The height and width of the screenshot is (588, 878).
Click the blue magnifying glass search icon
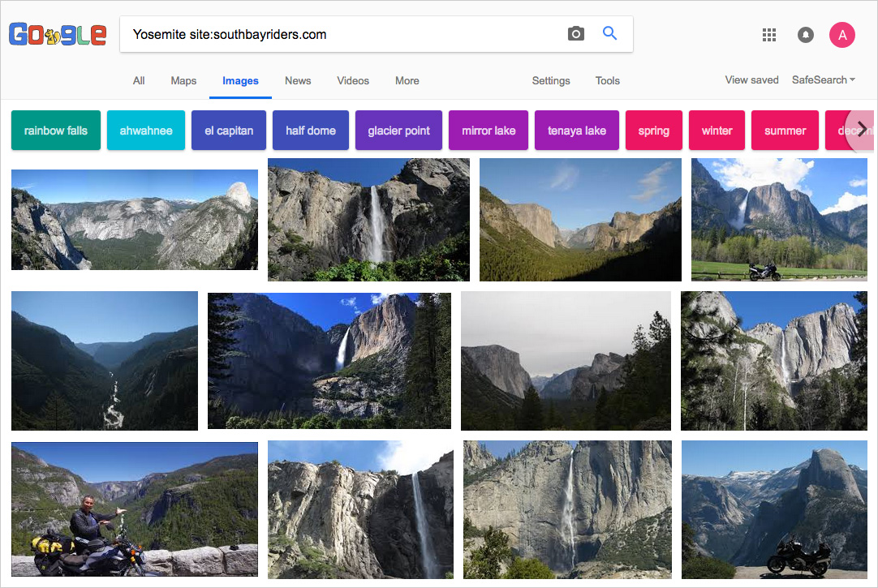[x=610, y=34]
